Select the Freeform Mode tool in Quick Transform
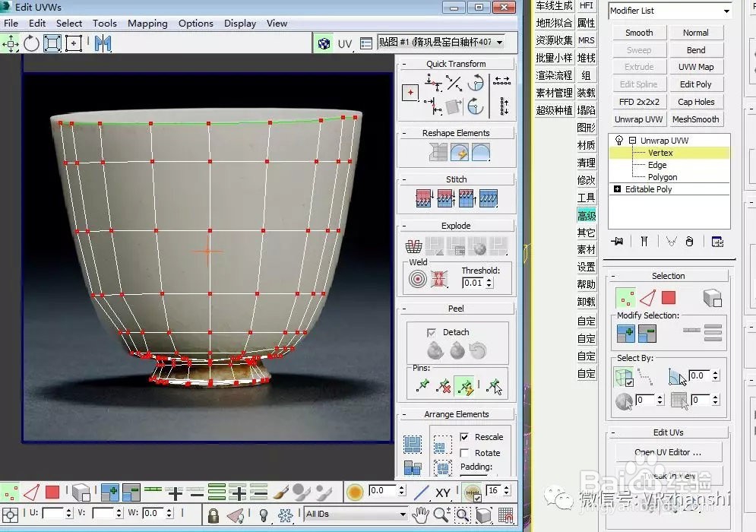The width and height of the screenshot is (756, 532). click(x=410, y=92)
